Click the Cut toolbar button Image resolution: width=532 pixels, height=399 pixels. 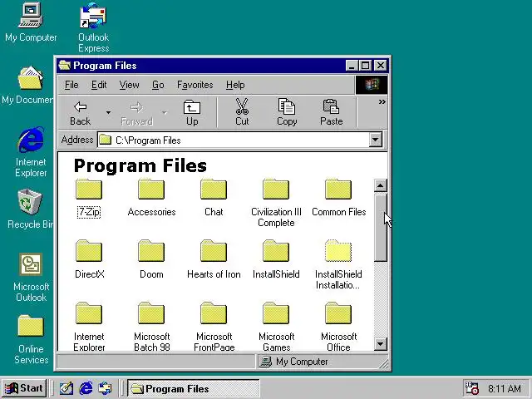click(x=242, y=113)
